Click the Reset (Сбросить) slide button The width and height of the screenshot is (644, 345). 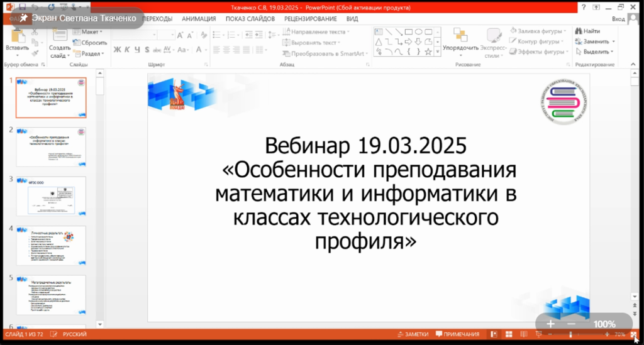click(x=90, y=42)
